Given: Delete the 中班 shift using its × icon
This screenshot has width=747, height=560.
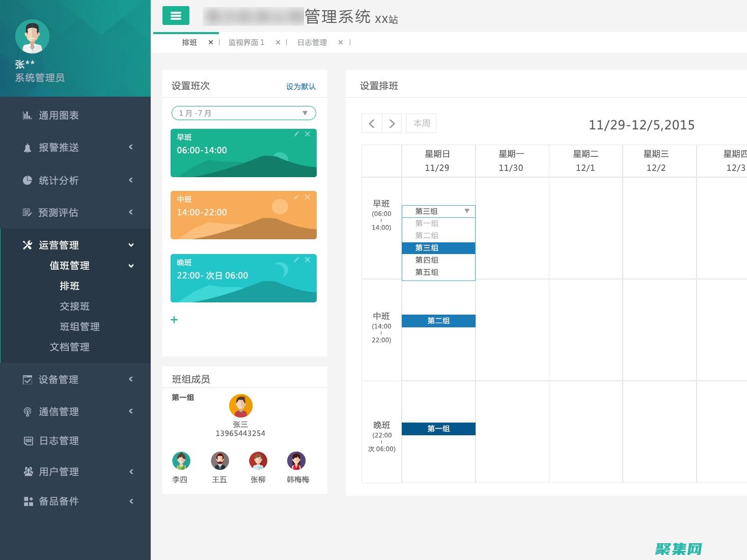Looking at the screenshot, I should [308, 197].
